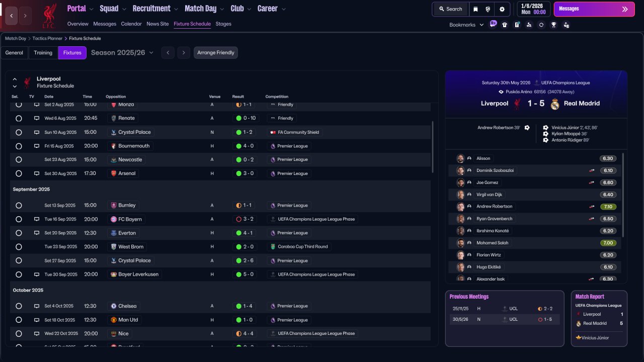The image size is (644, 362).
Task: Click the goal ball icon beside Andrew Robertson 39'
Action: 527,128
